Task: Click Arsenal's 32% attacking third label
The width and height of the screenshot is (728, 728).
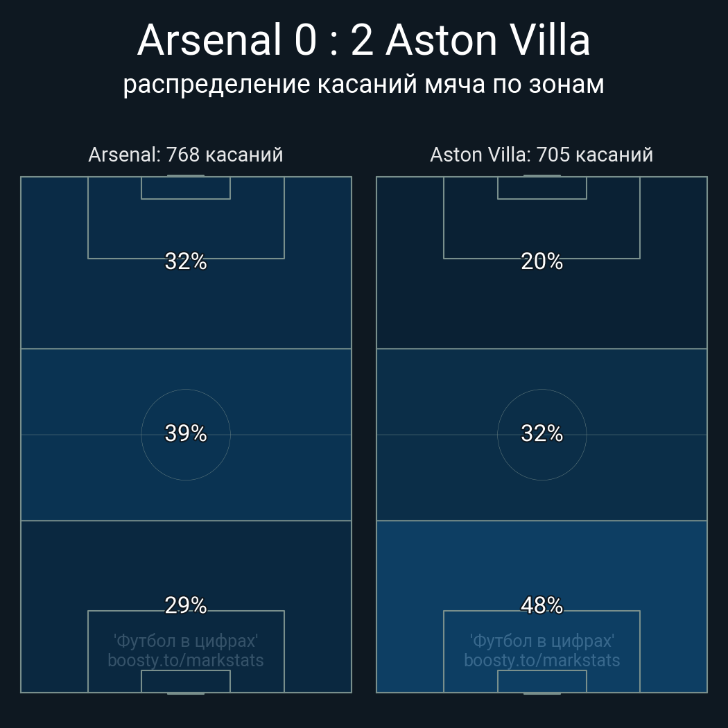Action: click(186, 261)
